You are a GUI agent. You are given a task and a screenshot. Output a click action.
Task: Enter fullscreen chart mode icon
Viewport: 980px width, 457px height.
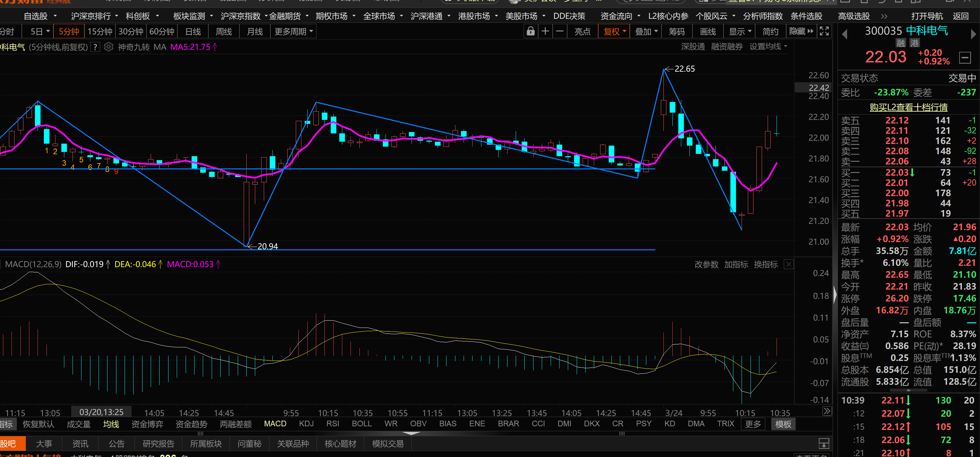point(824,32)
